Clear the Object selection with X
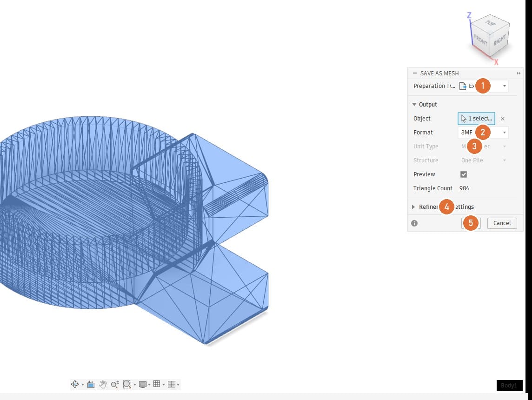Image resolution: width=532 pixels, height=400 pixels. pyautogui.click(x=503, y=119)
